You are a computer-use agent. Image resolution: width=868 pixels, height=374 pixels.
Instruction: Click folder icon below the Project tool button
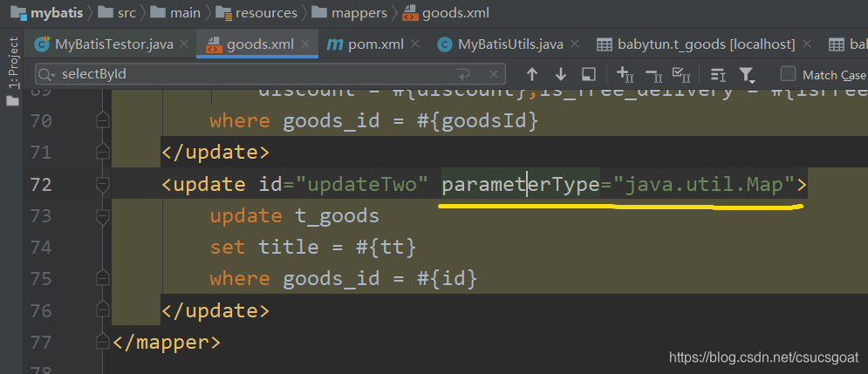tap(12, 100)
